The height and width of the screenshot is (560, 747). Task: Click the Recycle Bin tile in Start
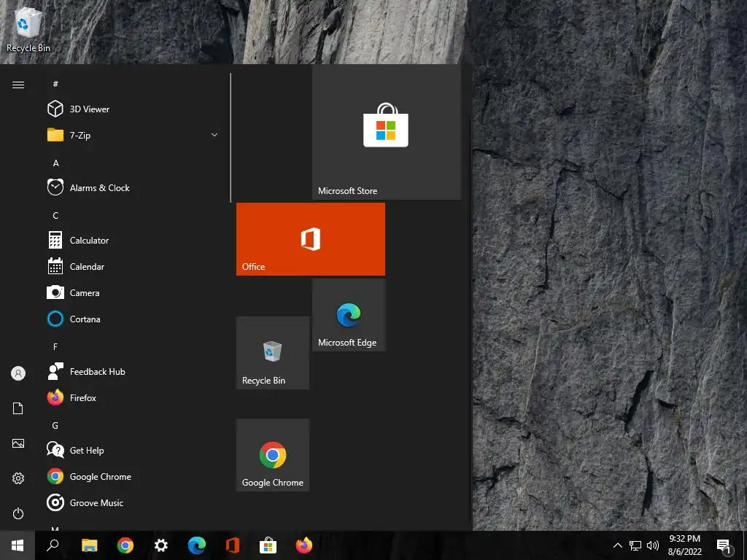(x=273, y=353)
